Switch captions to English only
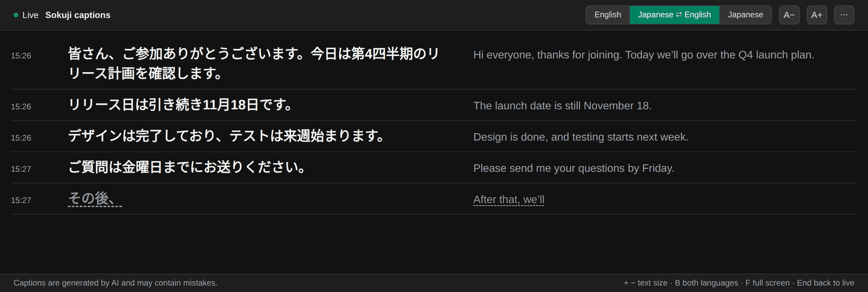868x292 pixels. (x=608, y=15)
